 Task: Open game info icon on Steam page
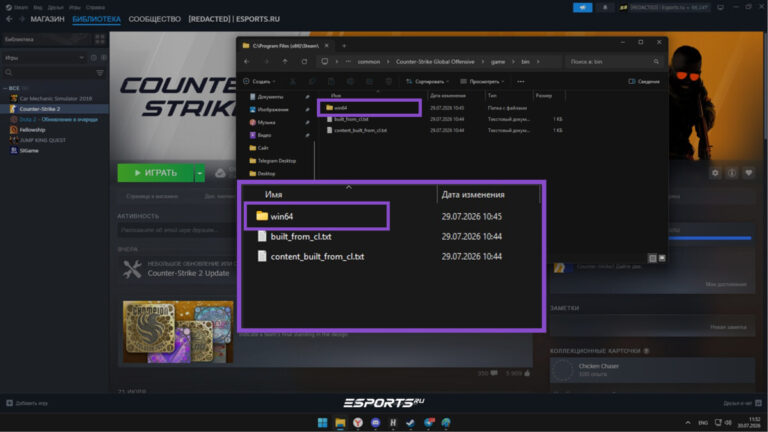(732, 173)
